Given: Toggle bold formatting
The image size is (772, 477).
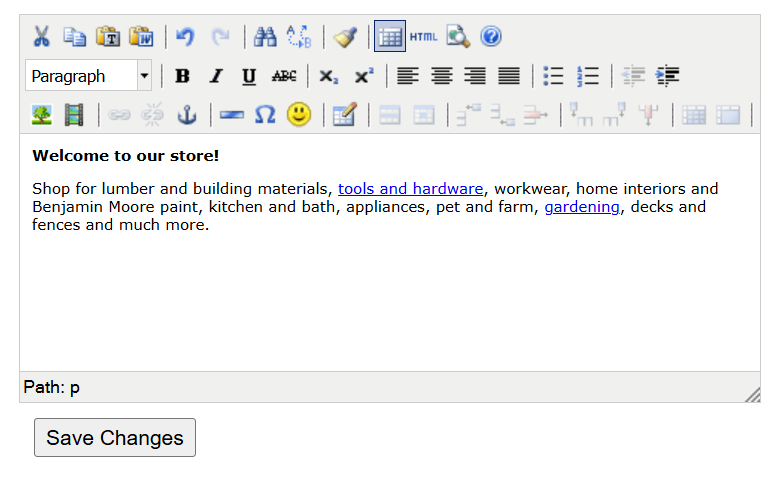Looking at the screenshot, I should pyautogui.click(x=182, y=76).
